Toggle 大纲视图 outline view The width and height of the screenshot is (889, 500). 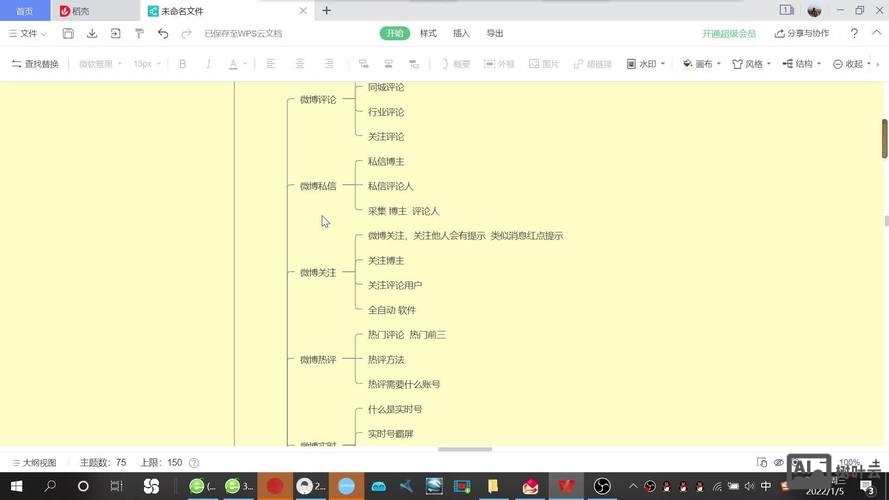pos(33,463)
